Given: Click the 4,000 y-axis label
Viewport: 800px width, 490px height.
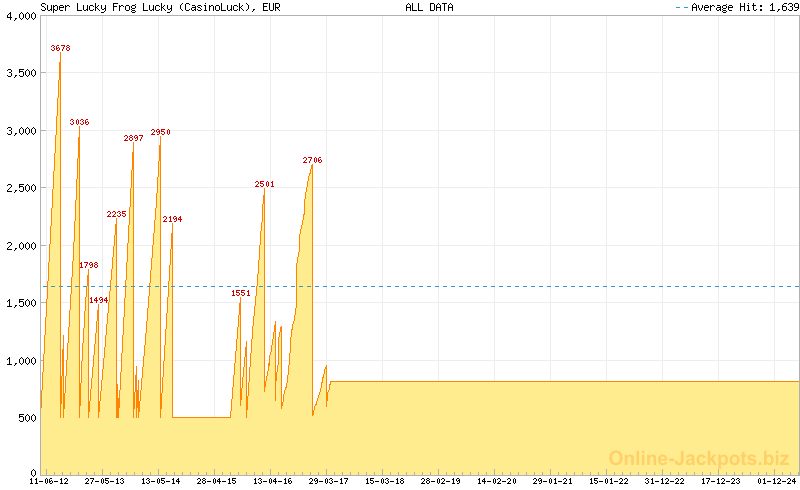Looking at the screenshot, I should click(x=20, y=16).
